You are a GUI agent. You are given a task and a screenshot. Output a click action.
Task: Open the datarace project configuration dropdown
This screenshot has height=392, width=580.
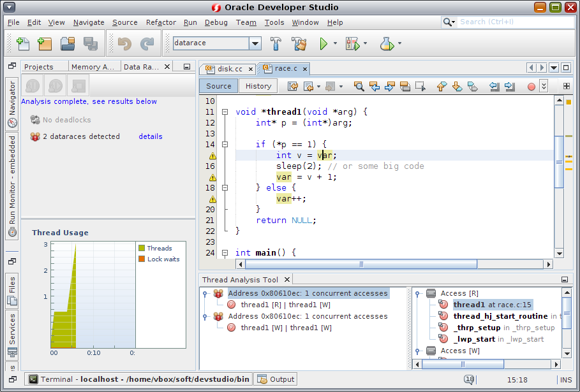click(x=255, y=43)
